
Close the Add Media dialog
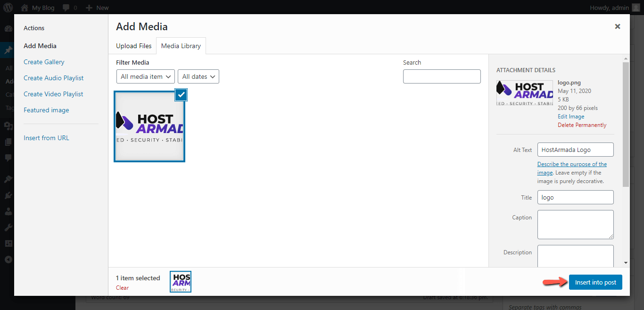coord(618,26)
